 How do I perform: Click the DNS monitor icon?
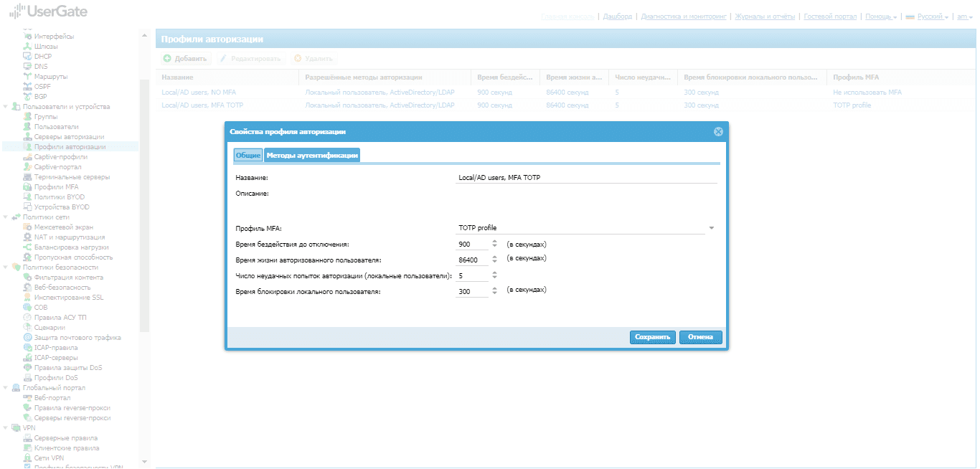tap(28, 67)
